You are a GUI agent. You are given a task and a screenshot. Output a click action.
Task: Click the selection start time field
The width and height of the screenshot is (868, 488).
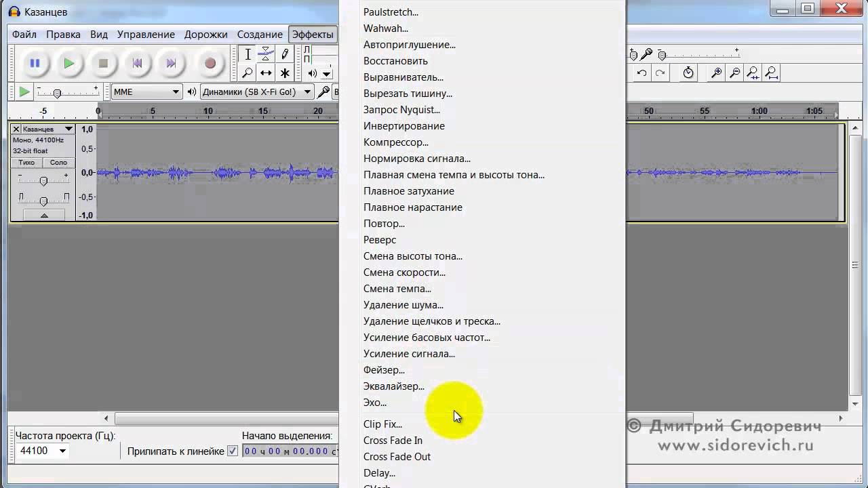[290, 451]
